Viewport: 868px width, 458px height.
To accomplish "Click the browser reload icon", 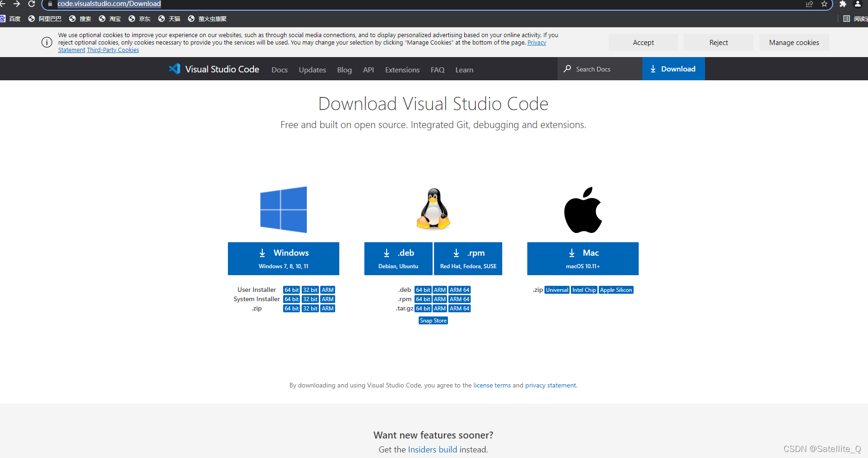I will click(32, 4).
